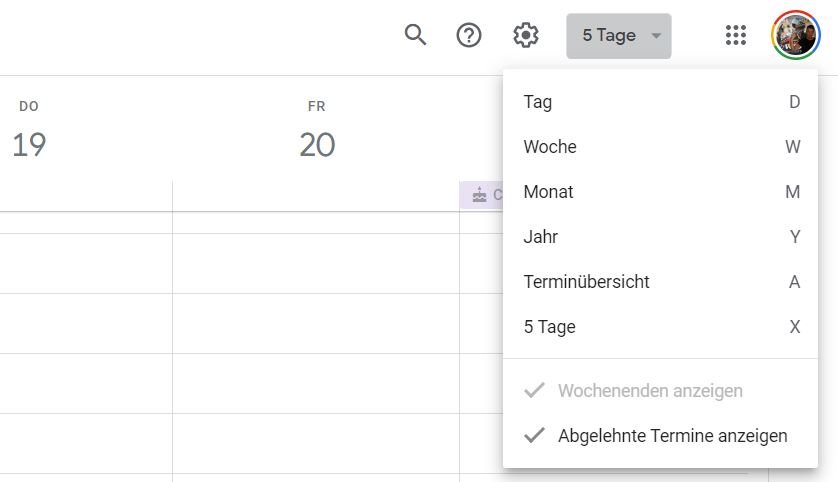Open the Google apps grid

point(736,35)
